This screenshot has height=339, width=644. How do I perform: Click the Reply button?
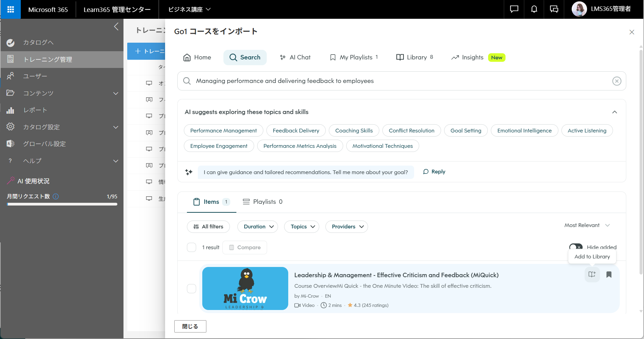(434, 172)
